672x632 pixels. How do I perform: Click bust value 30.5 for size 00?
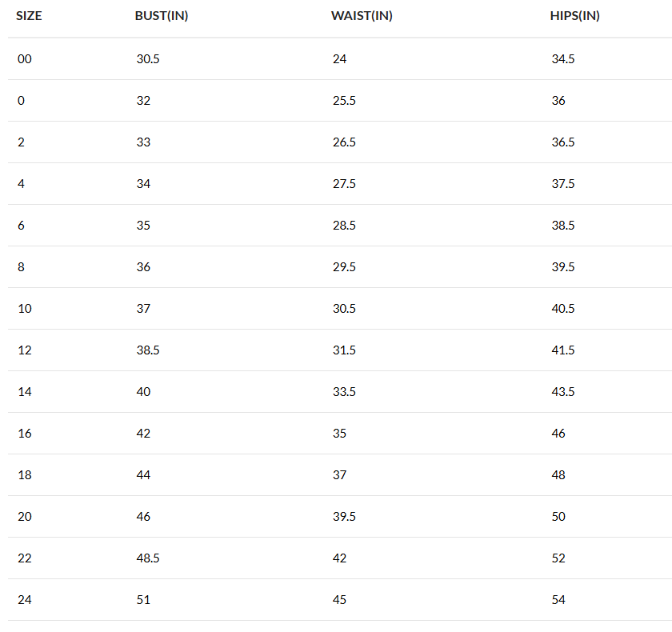click(x=147, y=59)
